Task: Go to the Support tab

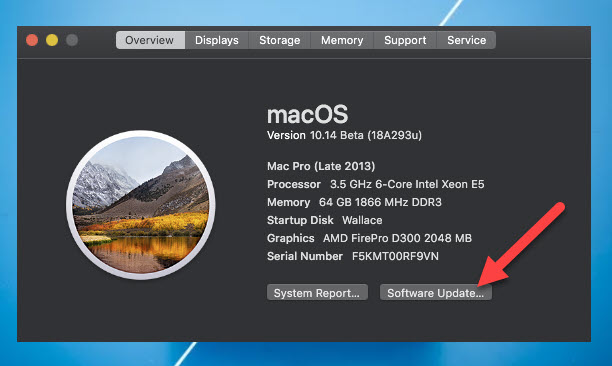Action: click(x=405, y=40)
